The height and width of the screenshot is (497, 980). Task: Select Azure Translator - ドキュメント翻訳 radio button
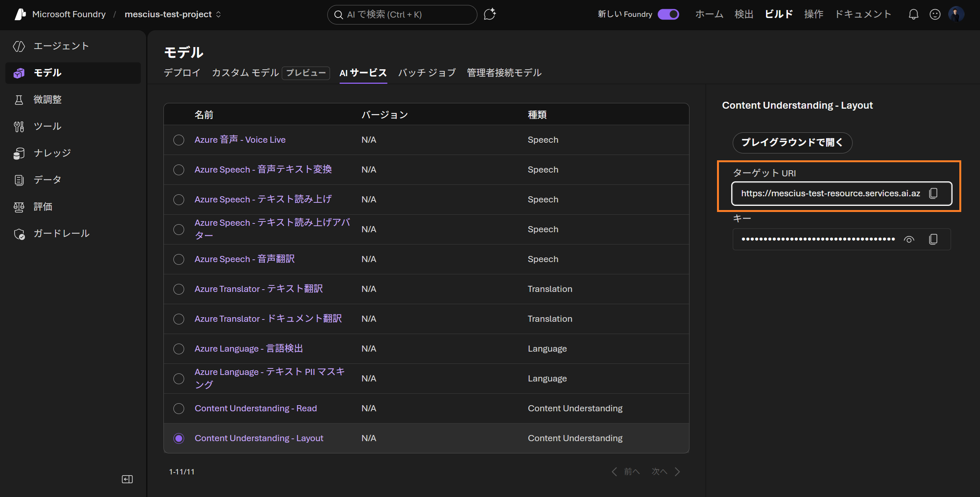179,319
